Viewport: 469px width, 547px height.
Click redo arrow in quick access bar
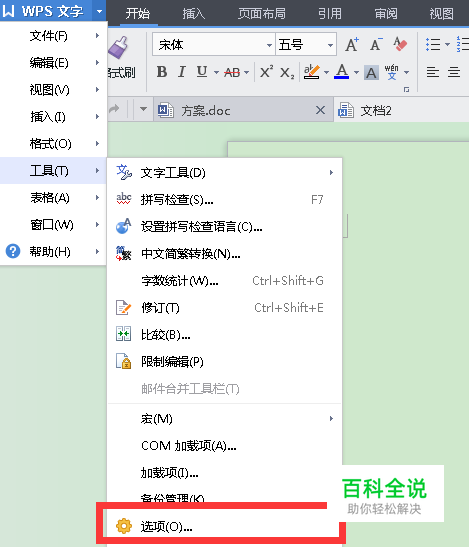point(114,109)
